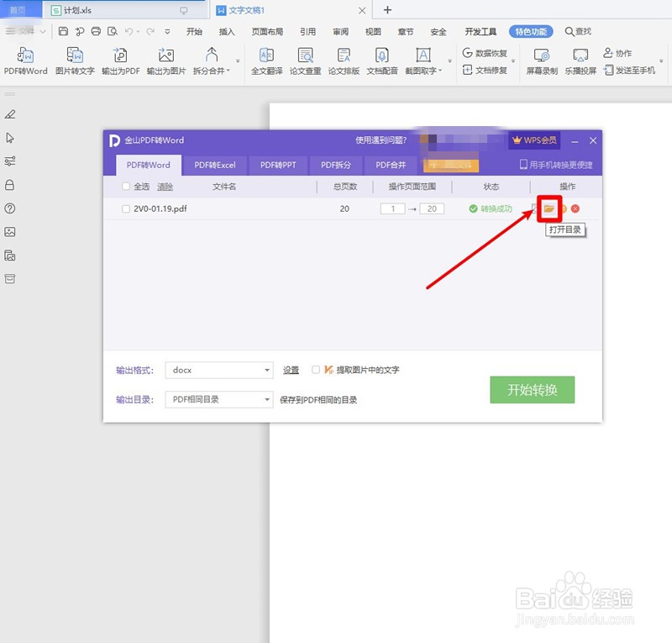Click the save icon in quick access toolbar

coord(63,31)
